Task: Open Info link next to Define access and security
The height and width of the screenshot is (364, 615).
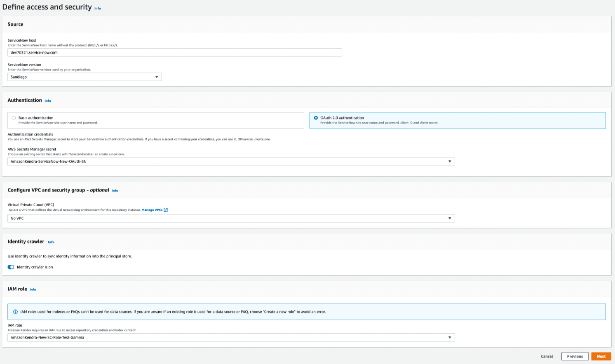Action: pos(97,8)
